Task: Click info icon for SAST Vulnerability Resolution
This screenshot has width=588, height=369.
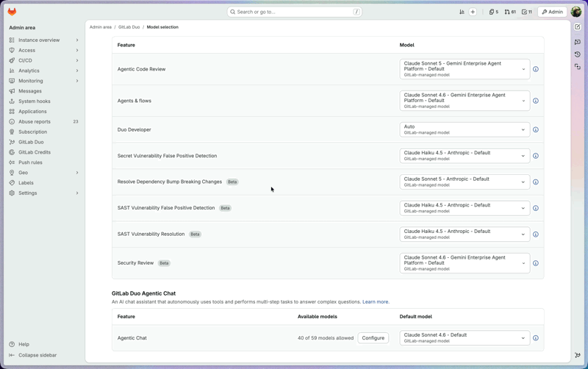Action: tap(536, 234)
